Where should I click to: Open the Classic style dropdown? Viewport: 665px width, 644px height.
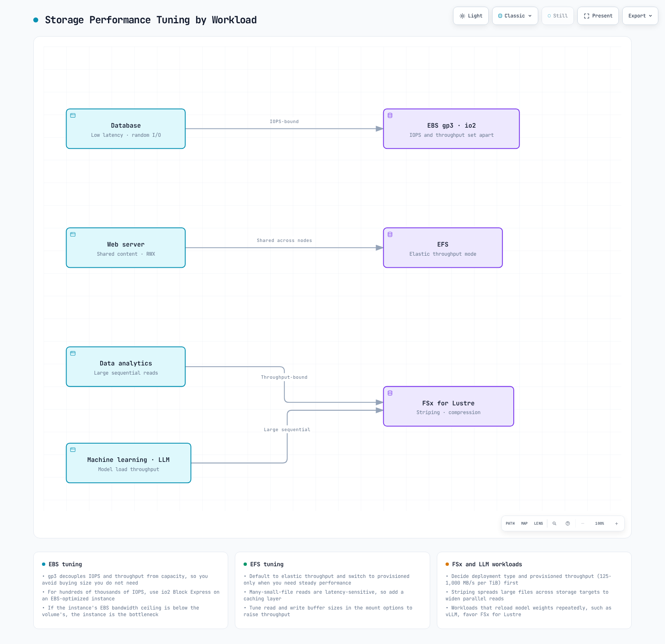pos(515,16)
